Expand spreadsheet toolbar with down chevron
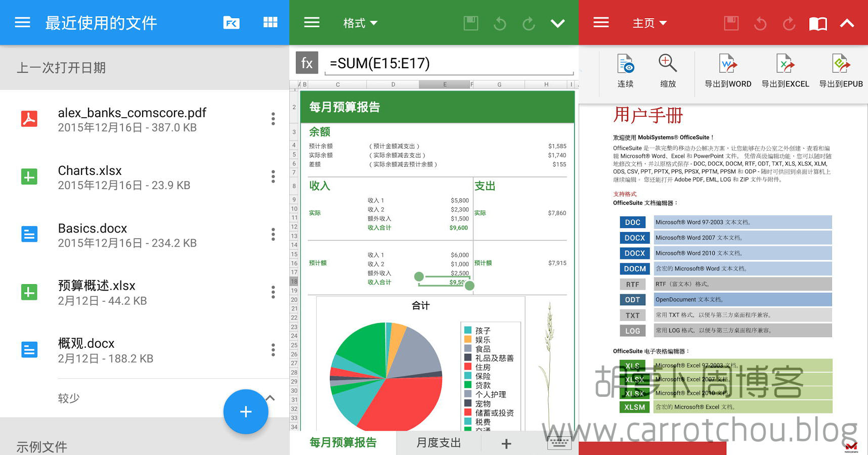This screenshot has height=455, width=868. [557, 23]
